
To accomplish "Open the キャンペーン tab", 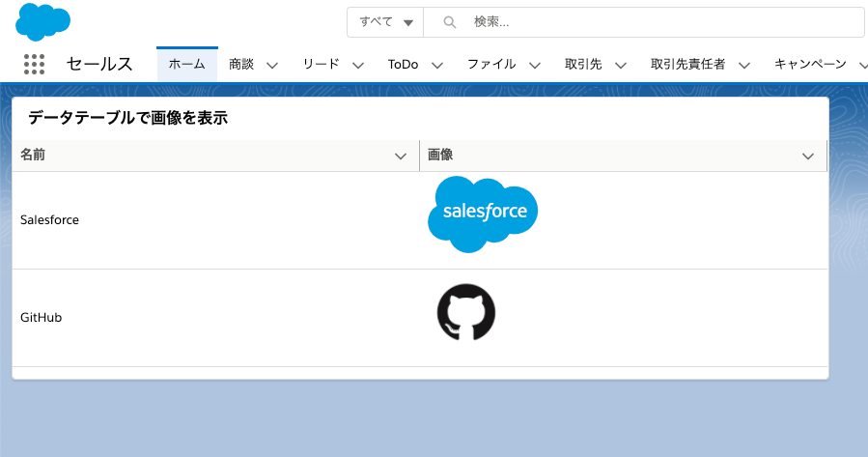I will pos(810,65).
